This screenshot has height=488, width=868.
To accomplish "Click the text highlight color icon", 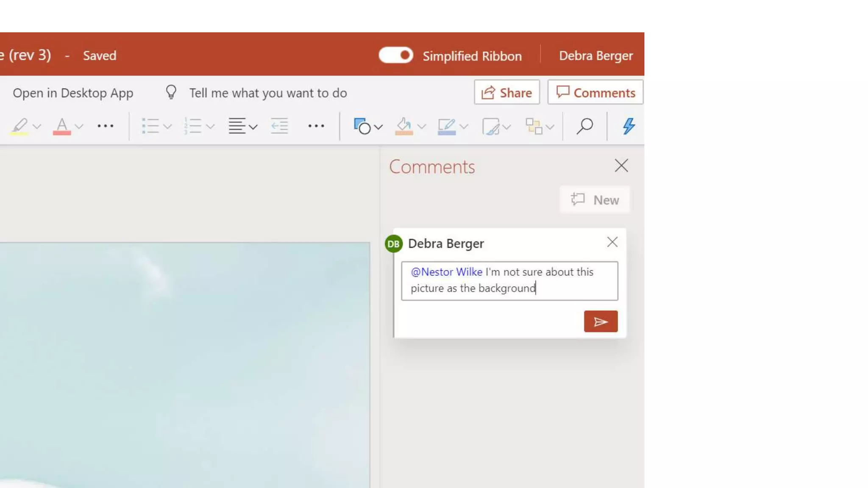I will pos(19,126).
